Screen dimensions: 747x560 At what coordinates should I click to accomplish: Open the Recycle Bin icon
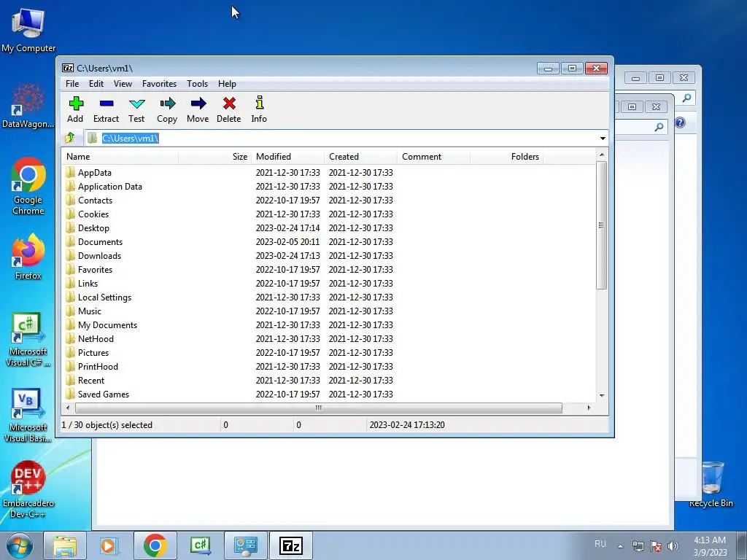711,483
